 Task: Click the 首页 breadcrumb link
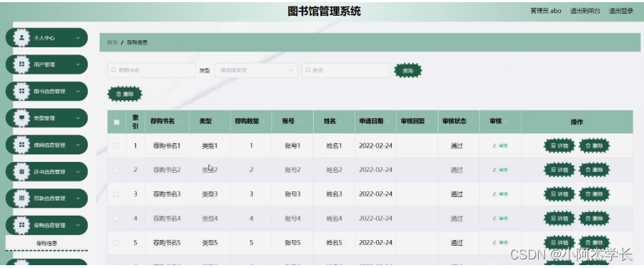click(x=112, y=42)
